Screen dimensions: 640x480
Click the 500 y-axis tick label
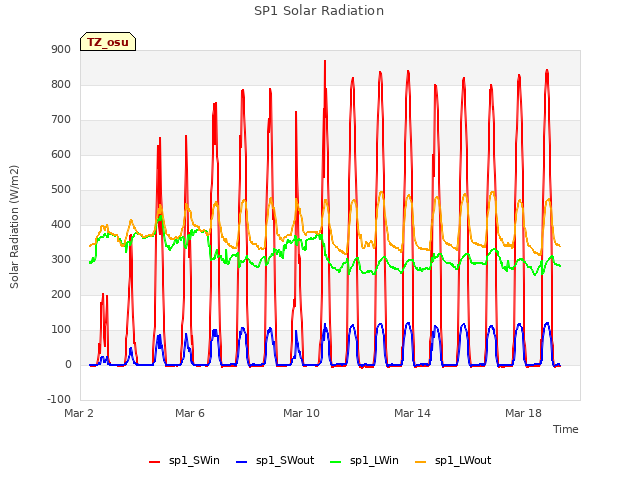point(61,190)
